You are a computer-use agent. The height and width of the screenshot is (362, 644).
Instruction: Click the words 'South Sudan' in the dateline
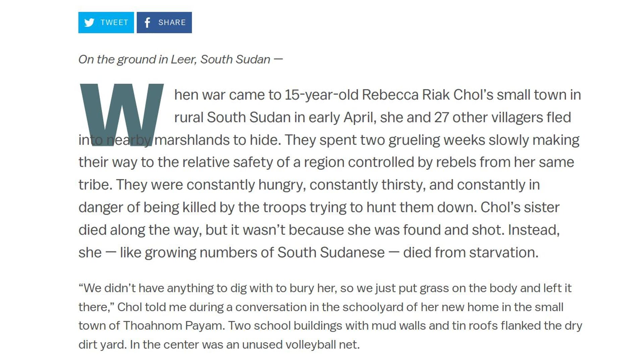(235, 60)
